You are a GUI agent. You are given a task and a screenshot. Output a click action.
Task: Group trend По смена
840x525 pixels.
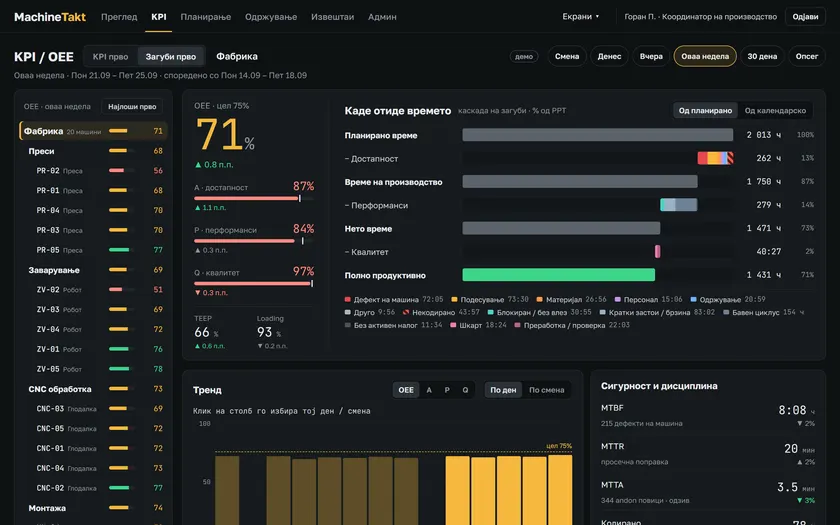[546, 390]
